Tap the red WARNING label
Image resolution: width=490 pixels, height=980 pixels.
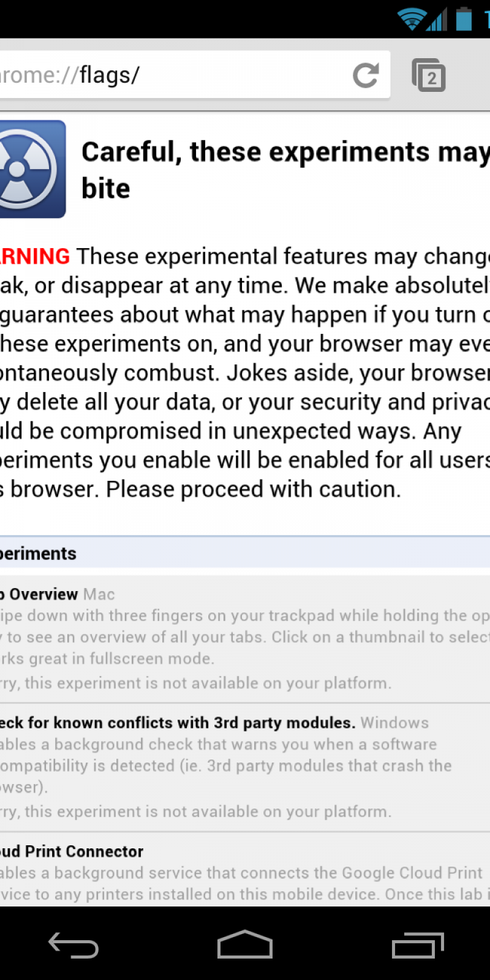[35, 256]
